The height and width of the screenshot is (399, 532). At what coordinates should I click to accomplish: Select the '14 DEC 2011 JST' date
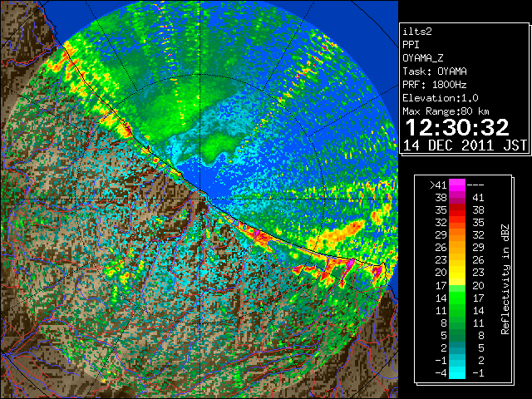click(x=465, y=145)
